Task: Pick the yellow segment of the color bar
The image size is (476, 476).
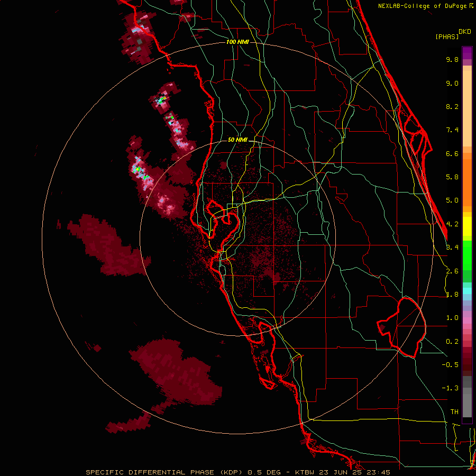Action: (467, 226)
